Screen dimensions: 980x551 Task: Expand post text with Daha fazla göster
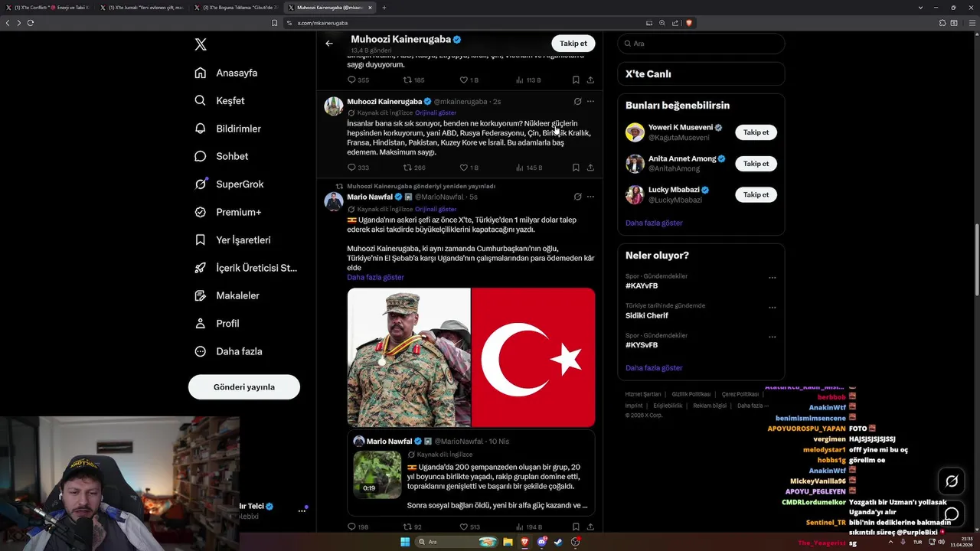pos(375,277)
